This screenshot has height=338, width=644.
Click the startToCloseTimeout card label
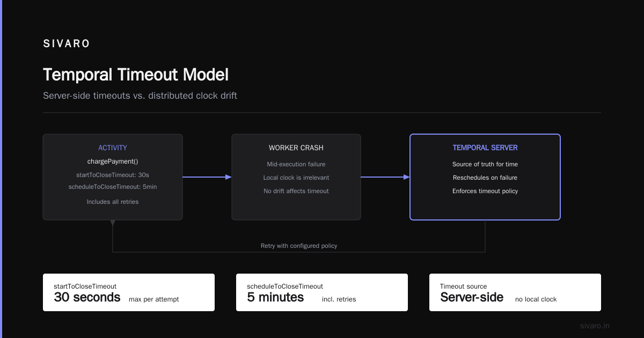85,286
